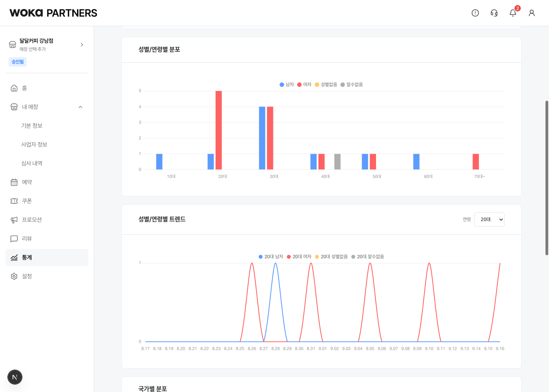The height and width of the screenshot is (392, 549).
Task: Open the 기본 정보 submenu link
Action: point(32,126)
